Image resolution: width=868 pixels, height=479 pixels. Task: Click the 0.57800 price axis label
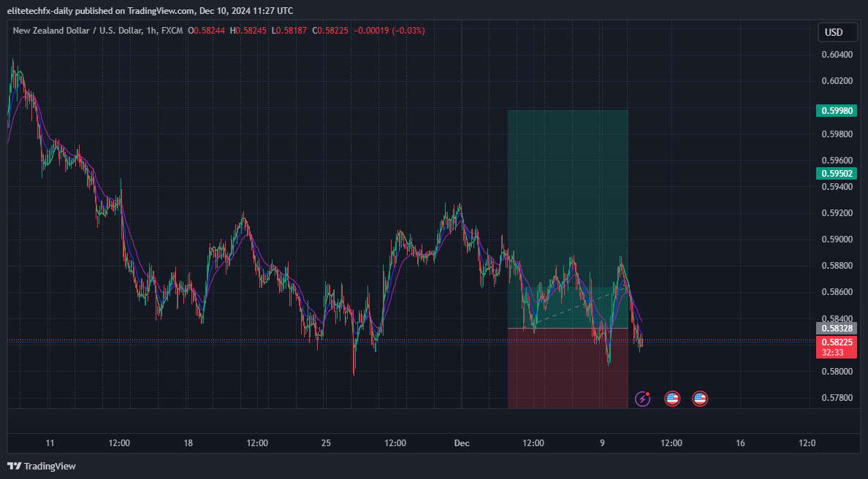coord(837,398)
